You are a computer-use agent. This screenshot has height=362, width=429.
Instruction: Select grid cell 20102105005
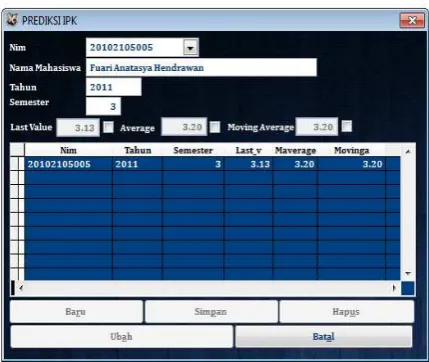click(x=68, y=164)
